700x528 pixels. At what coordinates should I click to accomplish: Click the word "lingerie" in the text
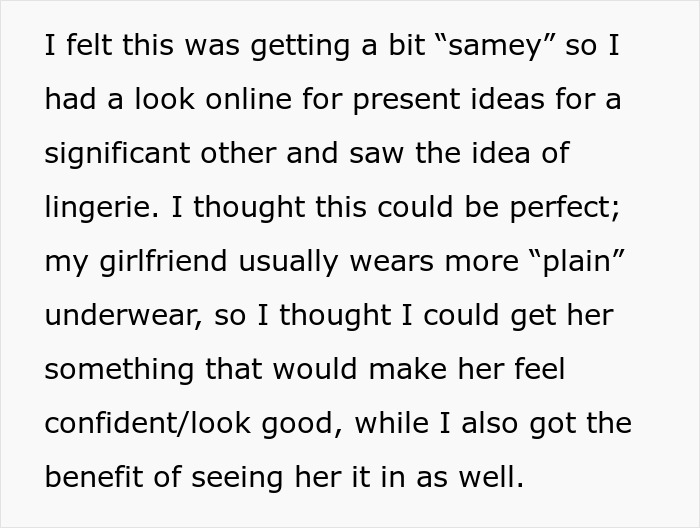pyautogui.click(x=101, y=208)
